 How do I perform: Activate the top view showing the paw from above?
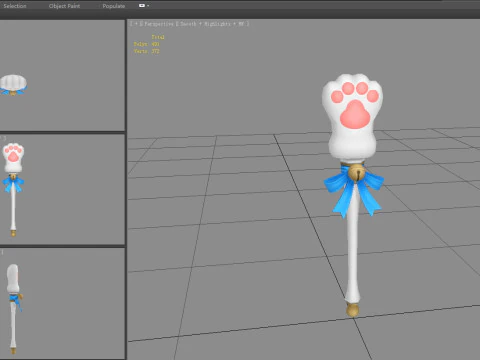pyautogui.click(x=62, y=75)
